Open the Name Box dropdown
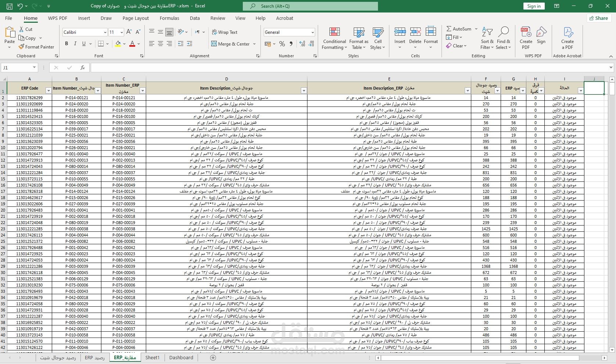616x364 pixels. [x=34, y=68]
